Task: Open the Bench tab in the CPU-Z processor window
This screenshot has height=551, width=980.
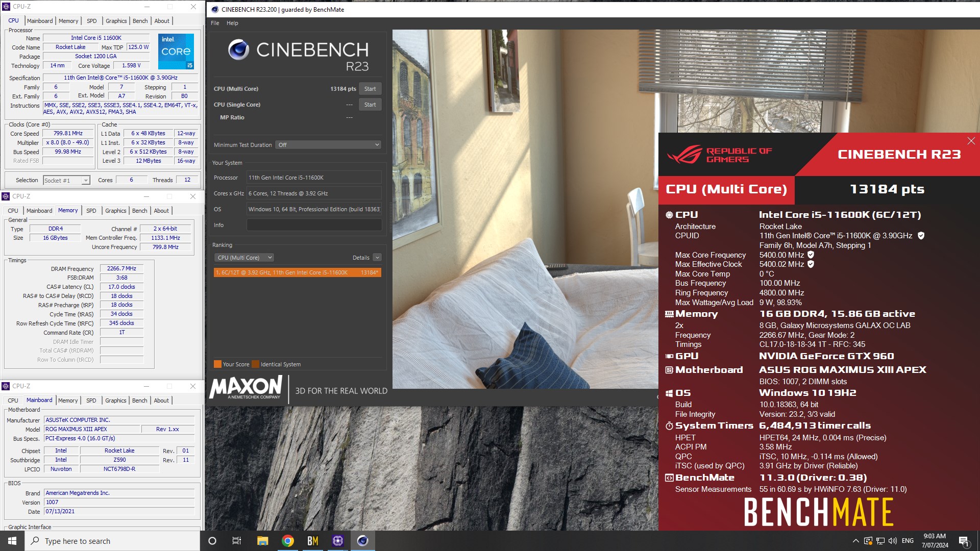Action: (140, 21)
